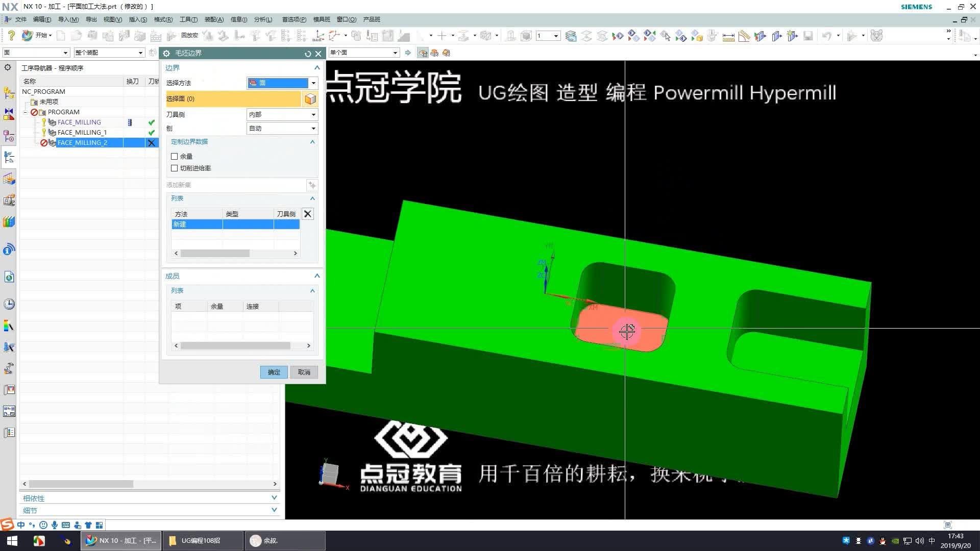Image resolution: width=980 pixels, height=551 pixels.
Task: Collapse the PROGRAM tree node
Action: click(x=25, y=112)
